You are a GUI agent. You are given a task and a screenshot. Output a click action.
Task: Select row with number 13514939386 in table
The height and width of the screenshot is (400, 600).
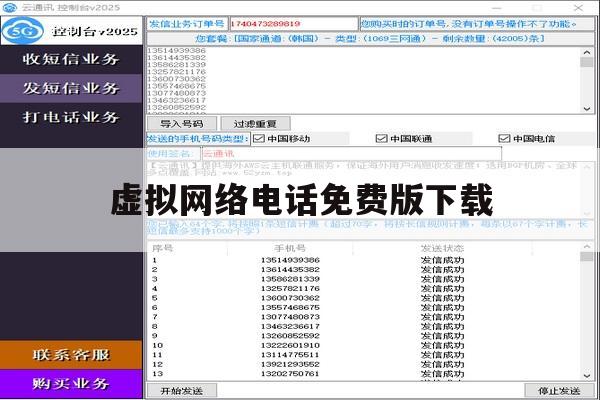pos(364,260)
